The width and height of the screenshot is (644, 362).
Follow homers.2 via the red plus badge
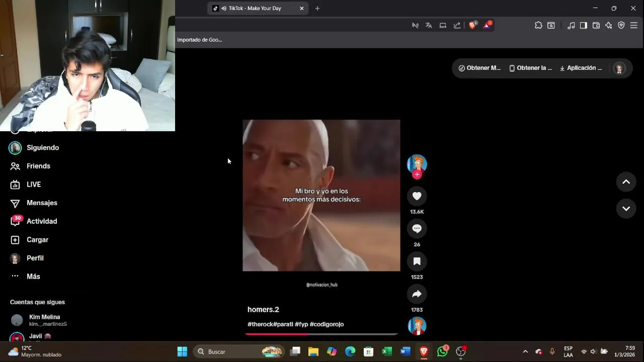click(417, 174)
